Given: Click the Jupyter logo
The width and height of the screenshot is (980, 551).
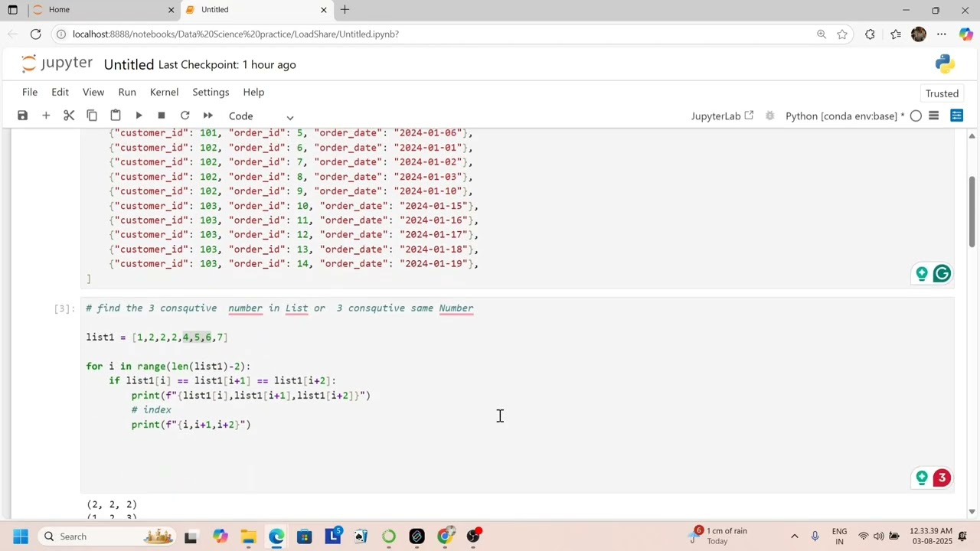Looking at the screenshot, I should (x=57, y=64).
